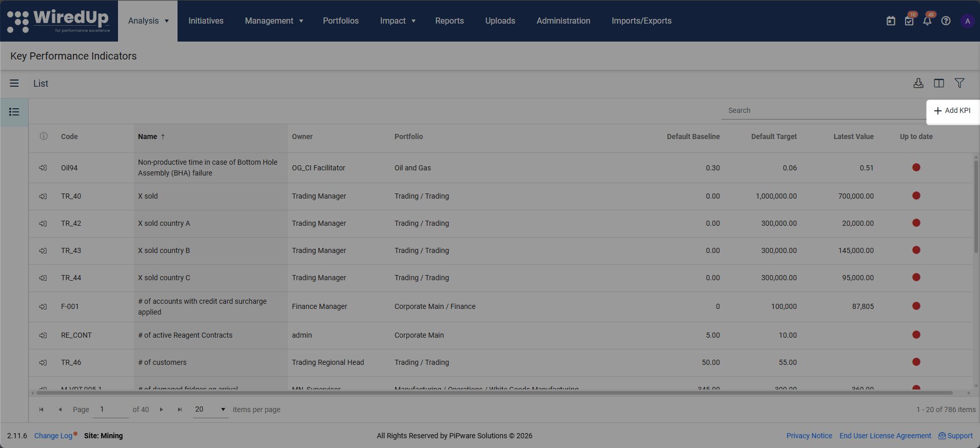Open the tasks checklist icon with badge
Screen dimensions: 980x448
coord(909,21)
